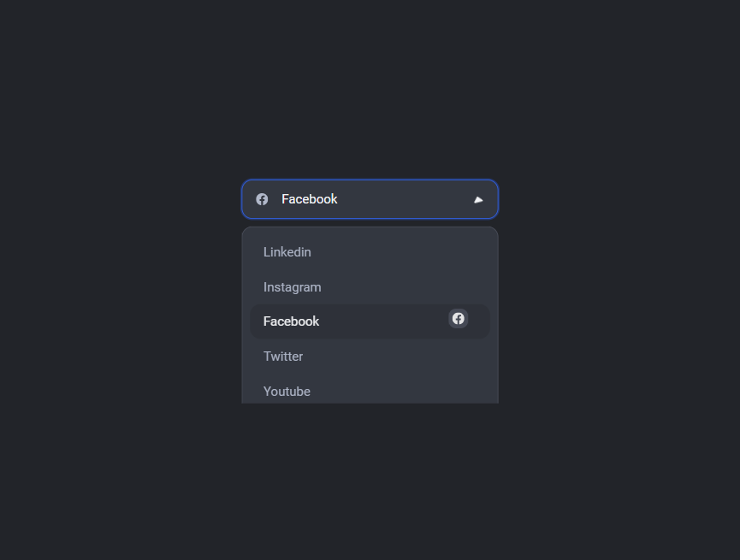
Task: Click blank space right of Linkedin row
Action: (401, 252)
